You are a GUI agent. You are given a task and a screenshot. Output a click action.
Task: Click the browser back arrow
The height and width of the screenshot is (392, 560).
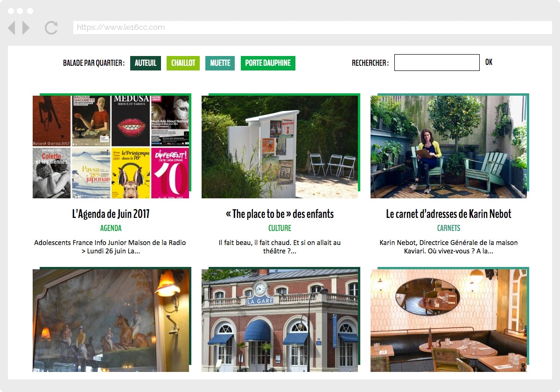[12, 28]
